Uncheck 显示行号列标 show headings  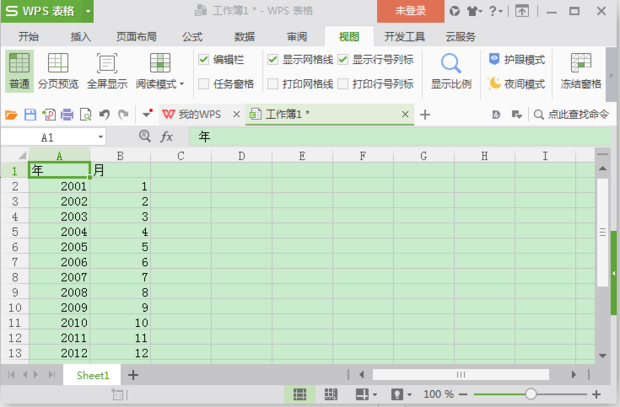click(x=343, y=60)
